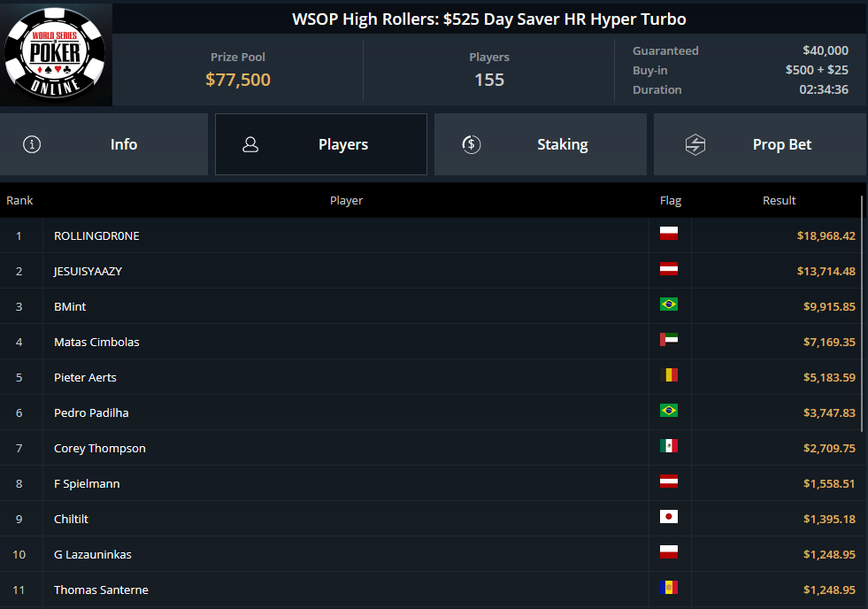868x609 pixels.
Task: Click the Staking dollar icon
Action: [x=472, y=144]
